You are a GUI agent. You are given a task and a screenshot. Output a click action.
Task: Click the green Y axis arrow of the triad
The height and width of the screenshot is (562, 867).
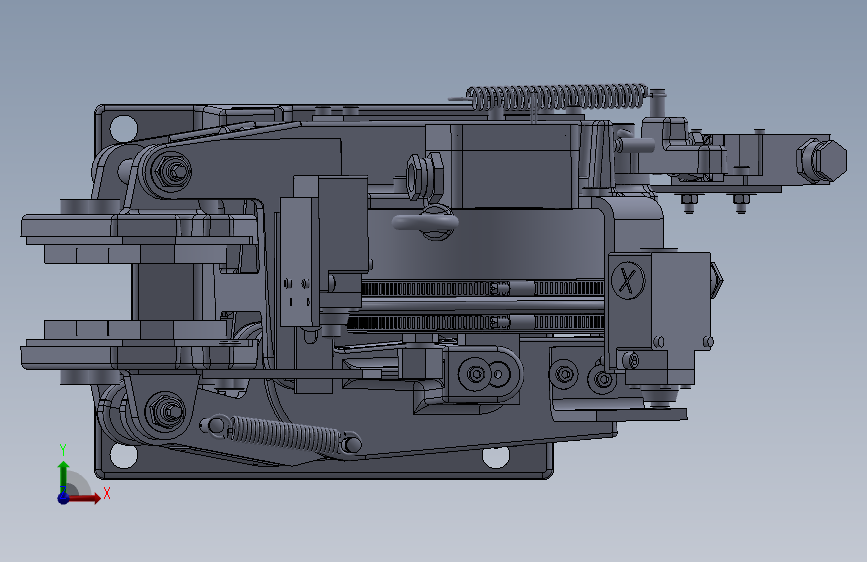point(64,476)
